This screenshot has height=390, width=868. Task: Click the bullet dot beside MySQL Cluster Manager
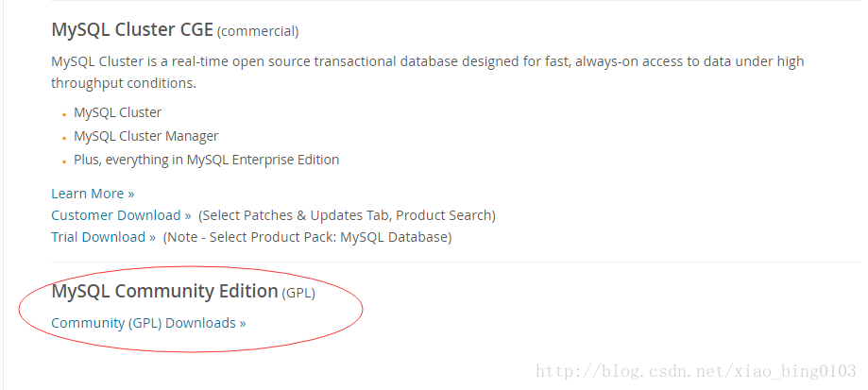pyautogui.click(x=64, y=138)
